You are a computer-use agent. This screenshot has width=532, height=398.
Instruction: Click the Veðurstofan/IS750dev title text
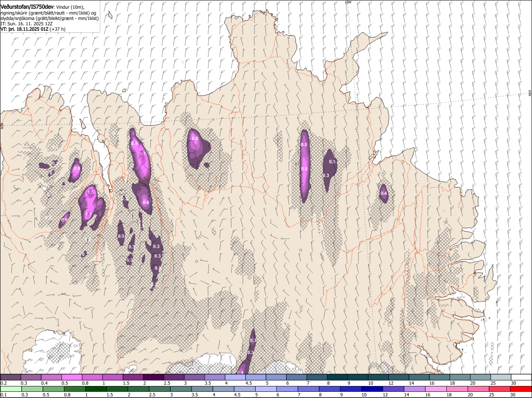click(x=27, y=7)
